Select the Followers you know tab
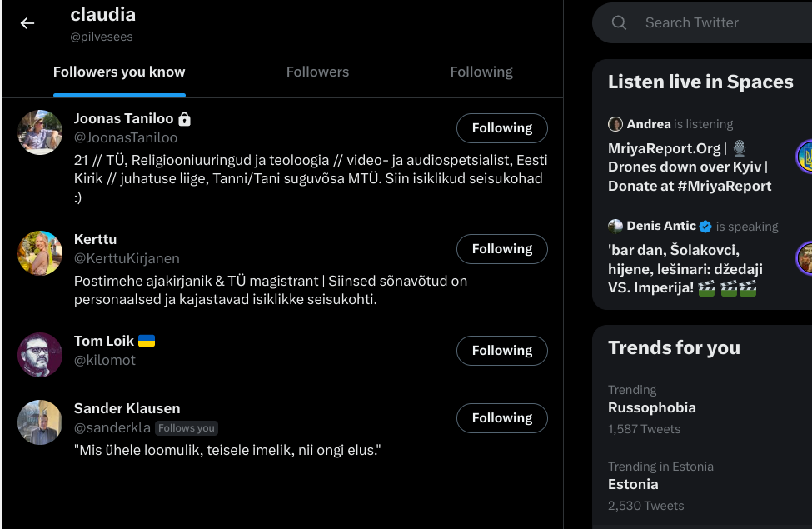Image resolution: width=812 pixels, height=529 pixels. (x=119, y=72)
